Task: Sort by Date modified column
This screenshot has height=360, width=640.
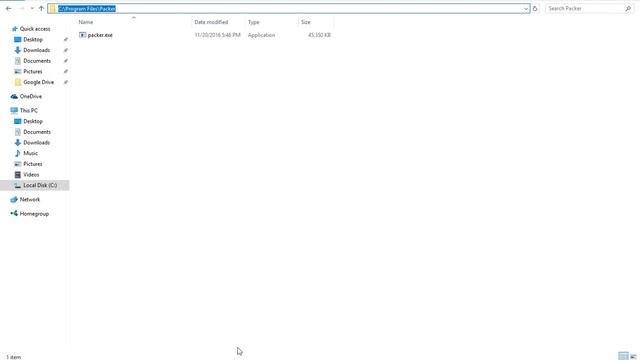Action: tap(211, 22)
